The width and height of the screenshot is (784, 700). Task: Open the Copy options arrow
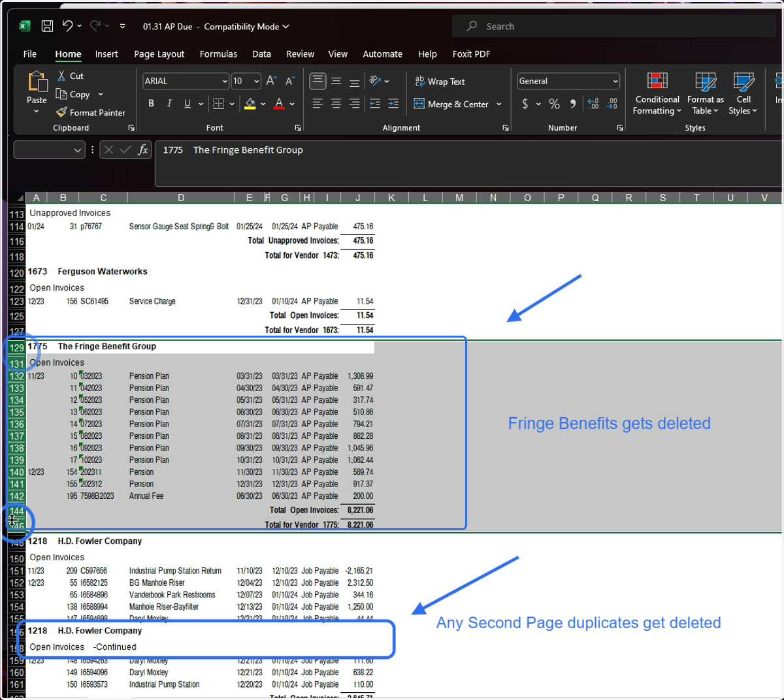coord(101,95)
